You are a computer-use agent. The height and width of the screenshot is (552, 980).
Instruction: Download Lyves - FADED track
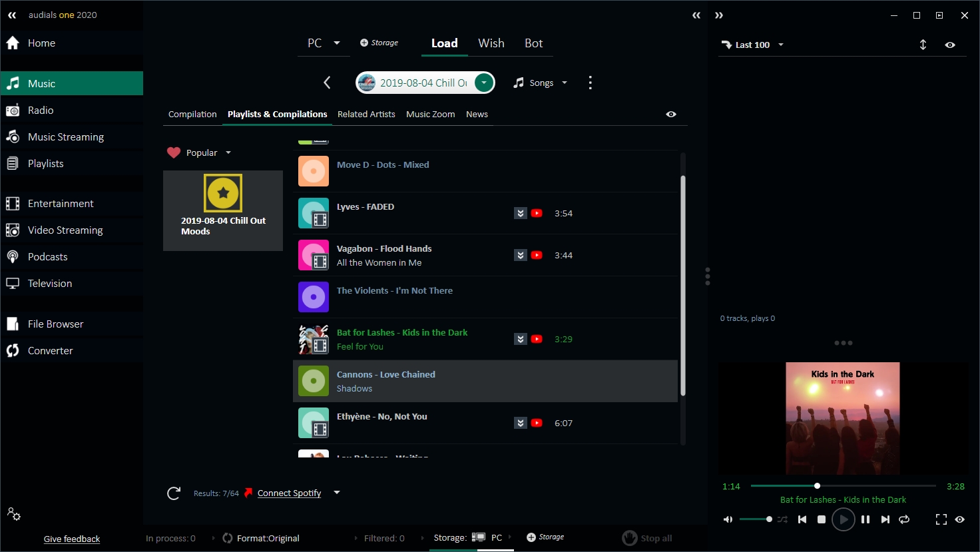521,213
